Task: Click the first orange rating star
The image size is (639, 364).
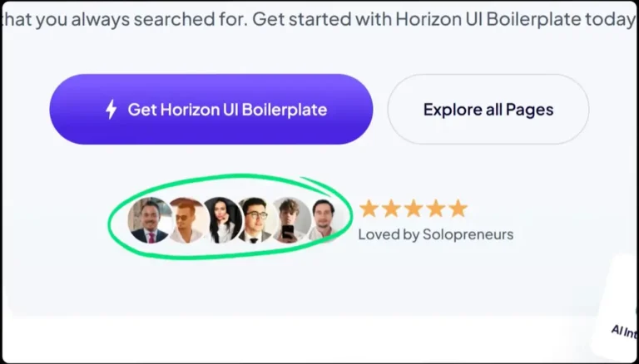Action: tap(369, 209)
